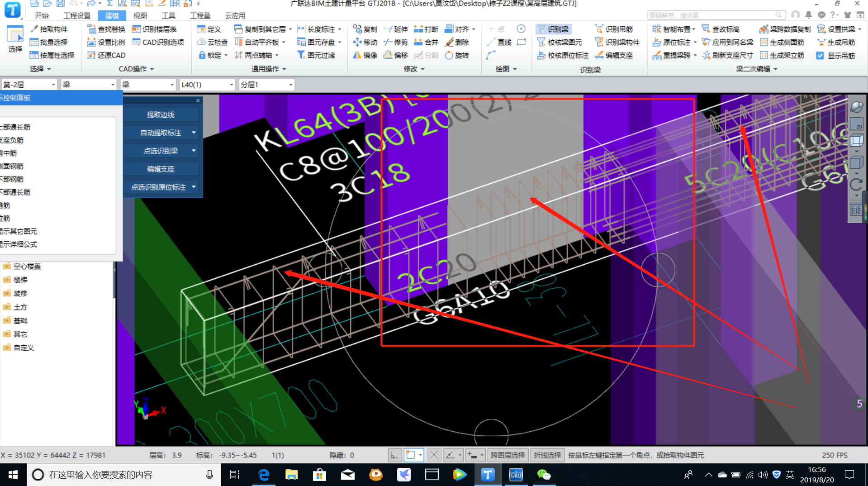Toggle the orthogonal mode status icon
Viewport: 868px width, 486px height.
[394, 455]
